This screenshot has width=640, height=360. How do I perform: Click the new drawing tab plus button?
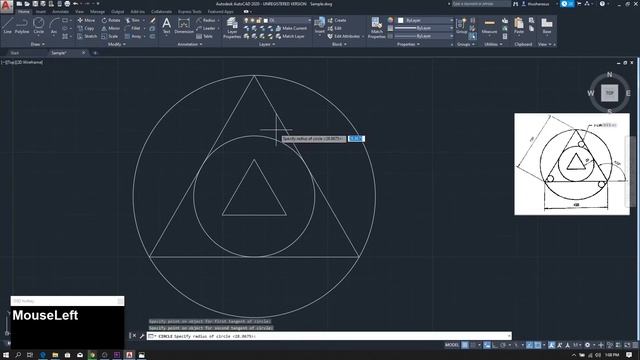click(x=95, y=53)
